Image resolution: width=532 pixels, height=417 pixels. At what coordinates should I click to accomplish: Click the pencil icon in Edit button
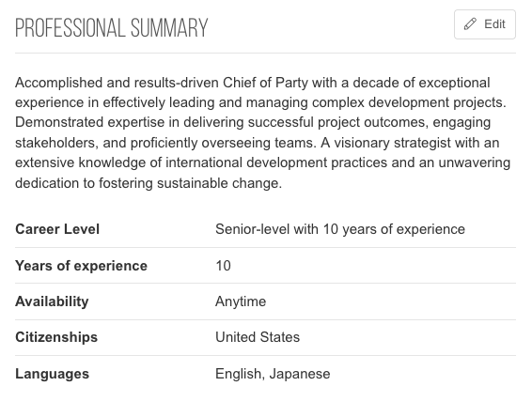470,24
